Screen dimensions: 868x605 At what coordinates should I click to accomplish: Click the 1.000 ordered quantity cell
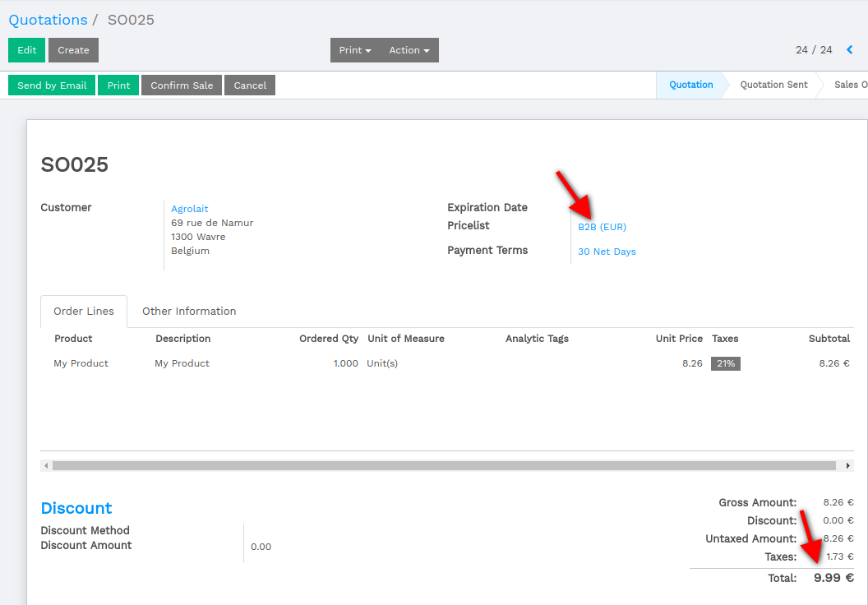click(345, 363)
